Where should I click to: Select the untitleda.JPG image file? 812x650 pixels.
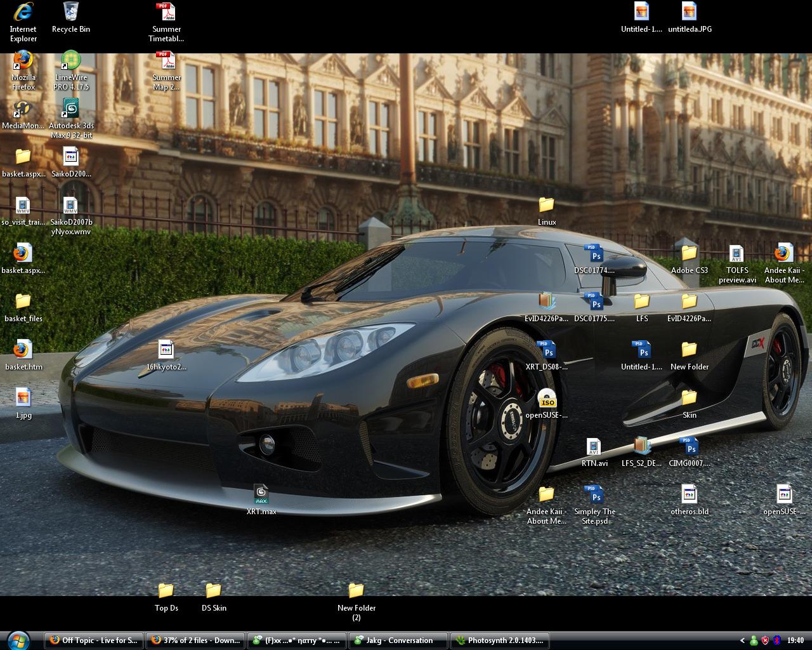pyautogui.click(x=690, y=11)
